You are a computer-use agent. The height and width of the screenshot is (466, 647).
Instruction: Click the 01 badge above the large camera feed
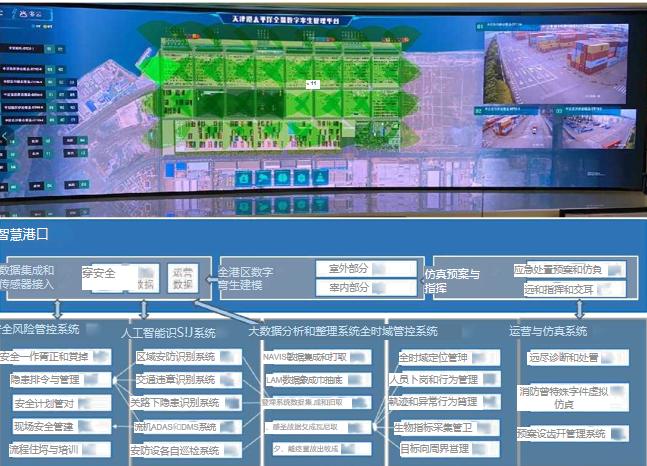489,24
